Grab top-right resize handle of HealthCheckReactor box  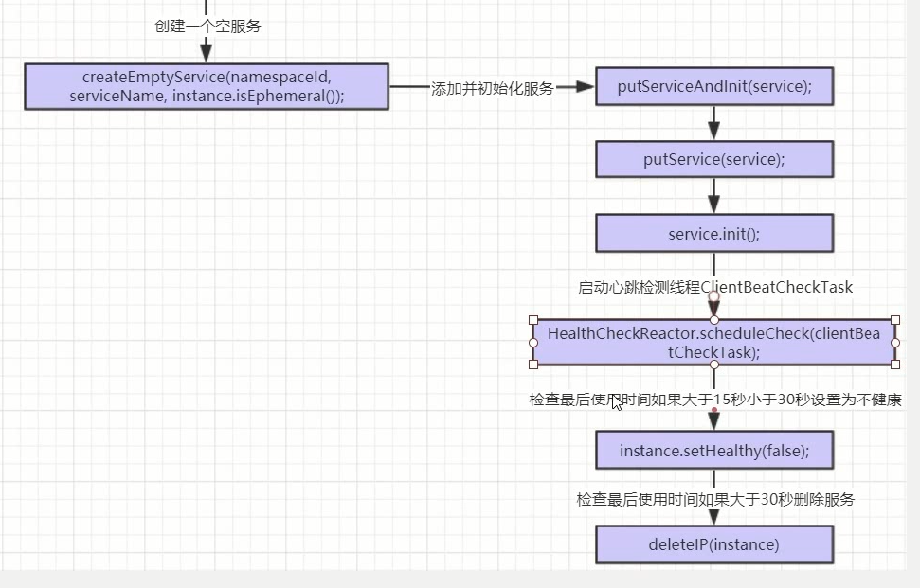pyautogui.click(x=895, y=320)
